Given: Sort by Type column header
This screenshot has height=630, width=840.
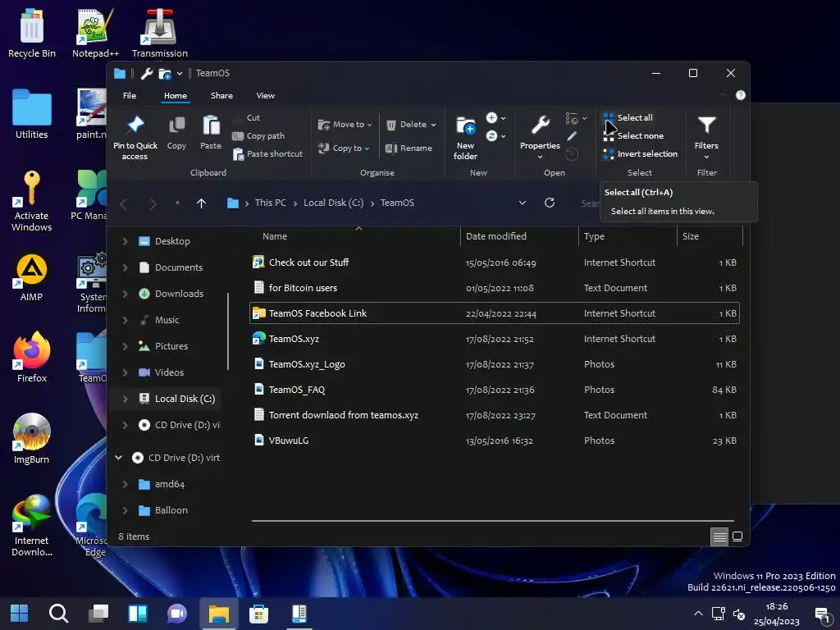Looking at the screenshot, I should [x=628, y=236].
